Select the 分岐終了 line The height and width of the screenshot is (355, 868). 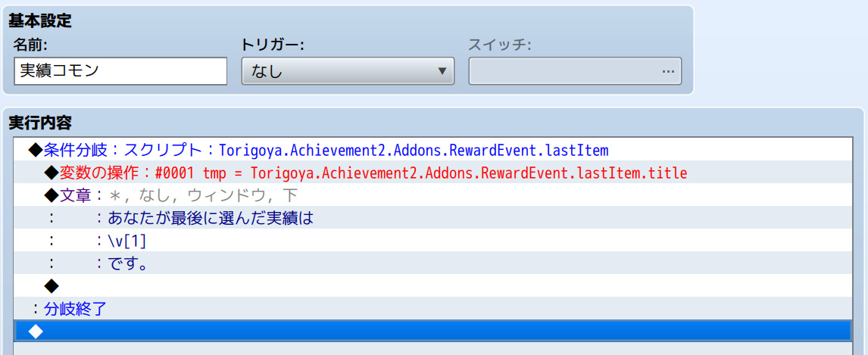tap(75, 308)
